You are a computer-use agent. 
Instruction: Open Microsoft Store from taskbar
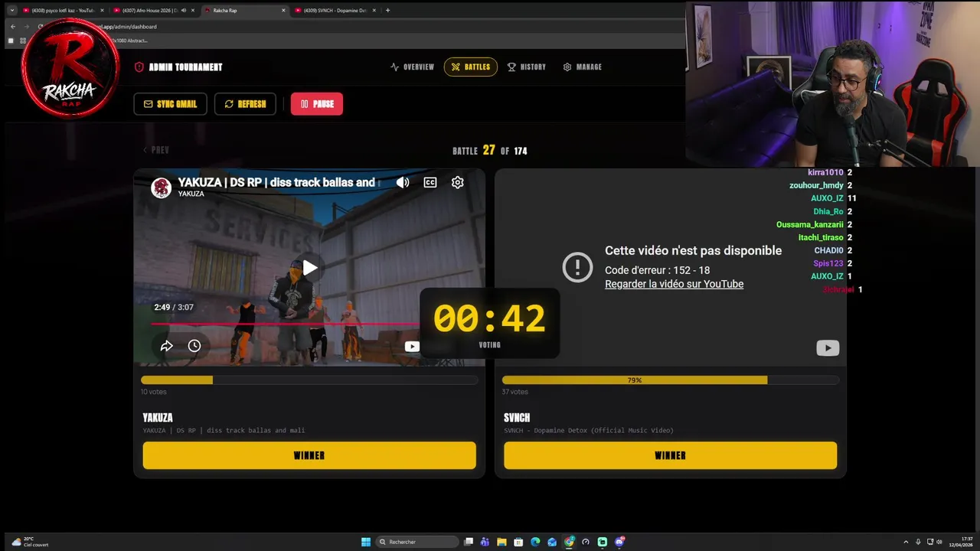(519, 542)
